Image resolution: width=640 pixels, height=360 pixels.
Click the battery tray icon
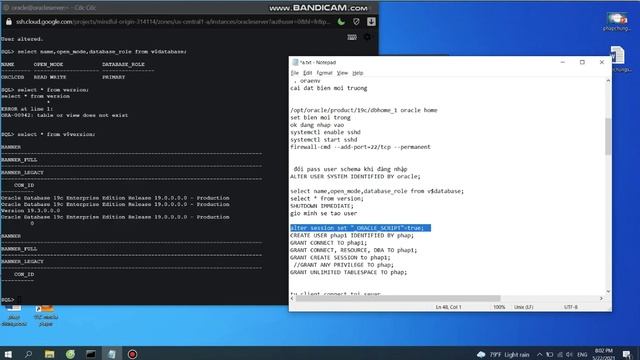[x=550, y=355]
